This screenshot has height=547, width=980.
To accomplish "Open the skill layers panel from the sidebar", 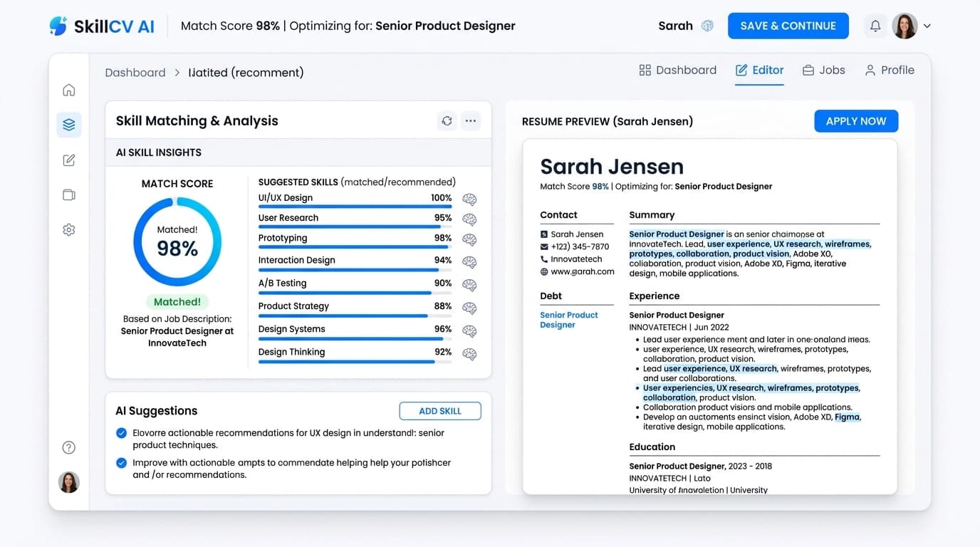I will click(x=68, y=124).
